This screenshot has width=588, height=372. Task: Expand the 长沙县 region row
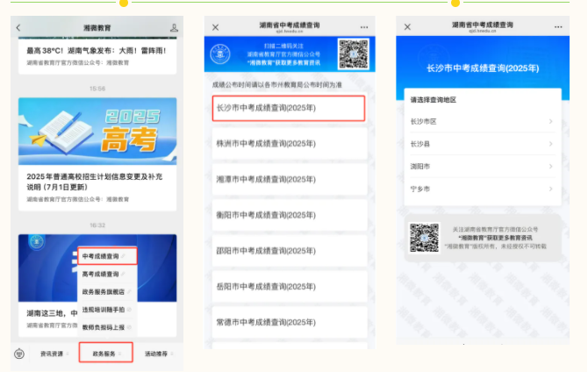coord(480,144)
